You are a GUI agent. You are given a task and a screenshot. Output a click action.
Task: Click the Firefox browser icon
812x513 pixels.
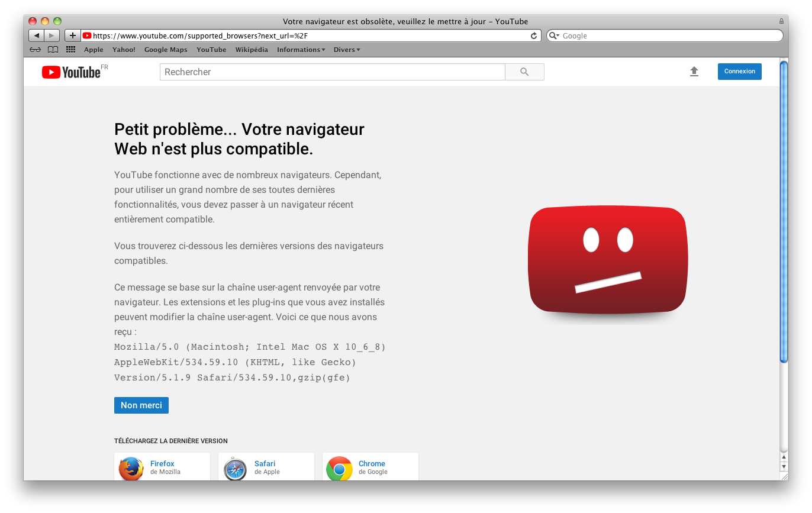131,468
